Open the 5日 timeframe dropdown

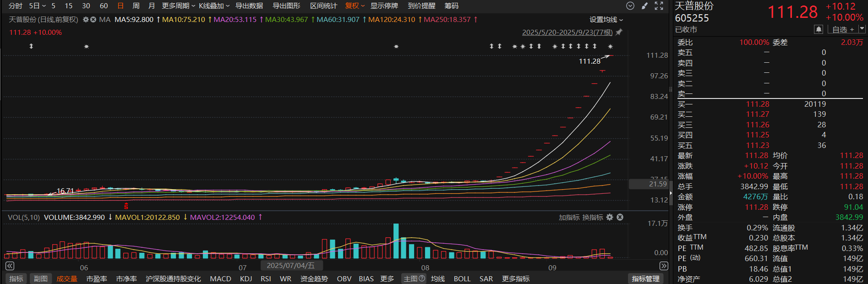[37, 6]
